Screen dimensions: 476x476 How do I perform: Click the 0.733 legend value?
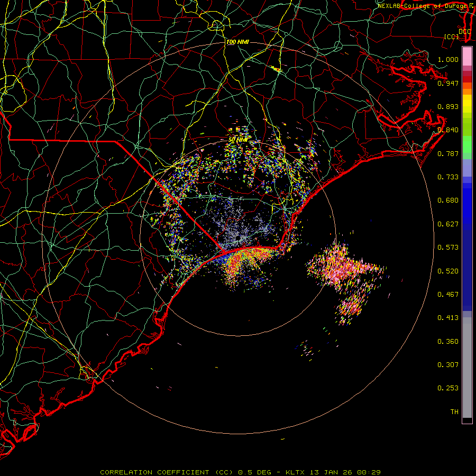(448, 177)
